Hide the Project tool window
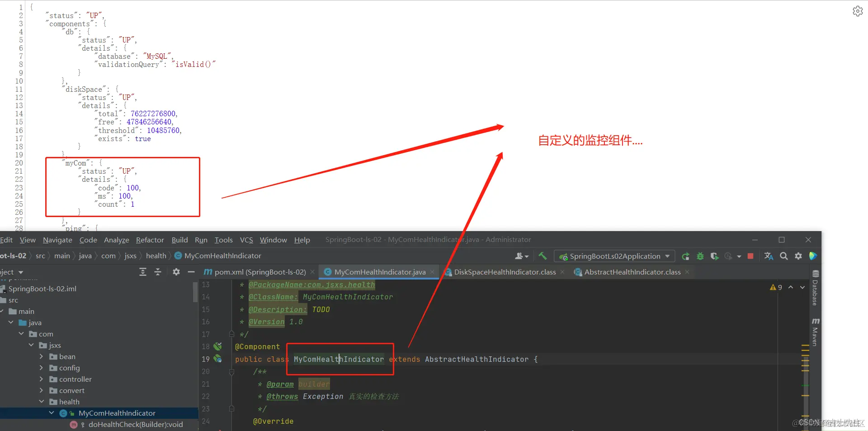 (x=191, y=272)
